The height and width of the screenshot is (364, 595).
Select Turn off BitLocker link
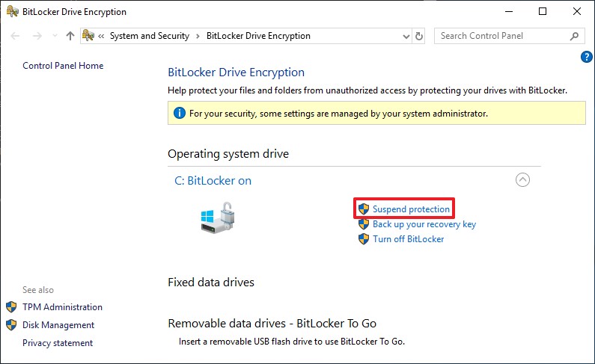pos(408,239)
